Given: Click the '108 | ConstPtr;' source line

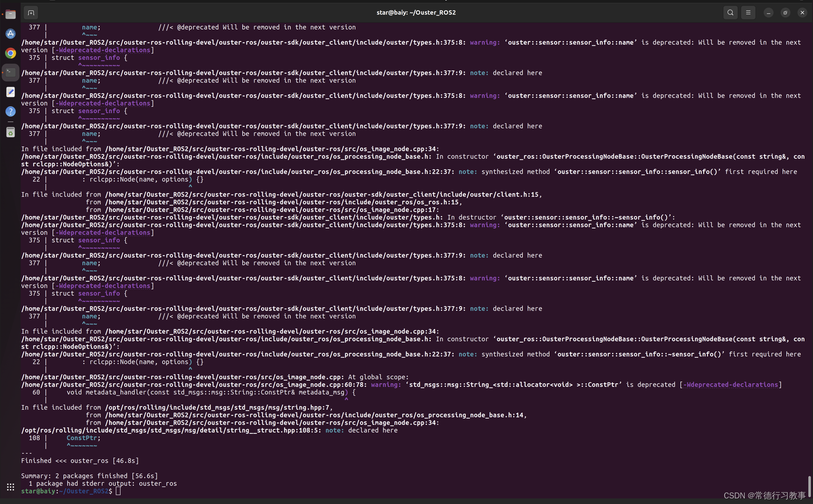Looking at the screenshot, I should coord(64,438).
